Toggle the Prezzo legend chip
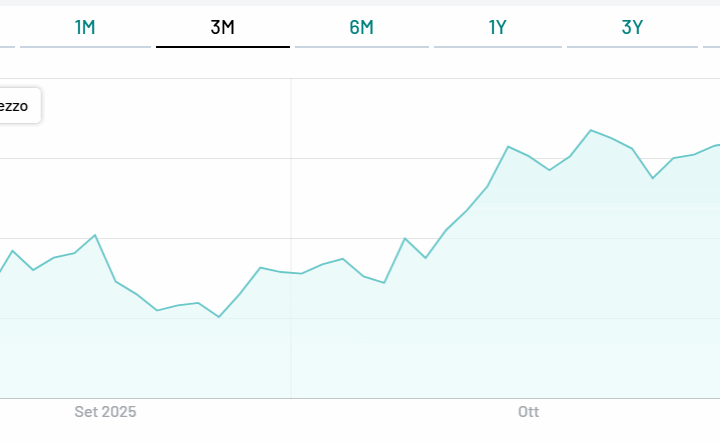This screenshot has width=720, height=445. 18,106
